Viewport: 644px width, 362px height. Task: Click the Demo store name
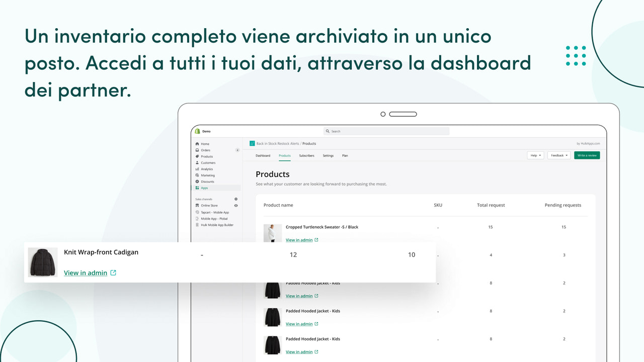coord(206,131)
